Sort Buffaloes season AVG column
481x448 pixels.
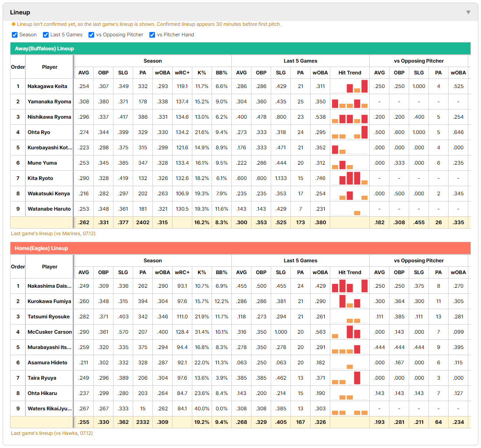click(x=84, y=73)
